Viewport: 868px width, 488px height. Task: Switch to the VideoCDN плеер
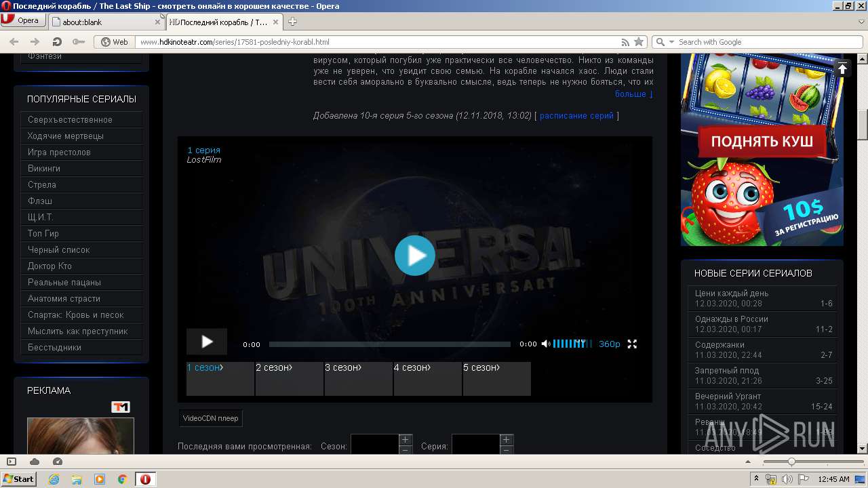[210, 418]
